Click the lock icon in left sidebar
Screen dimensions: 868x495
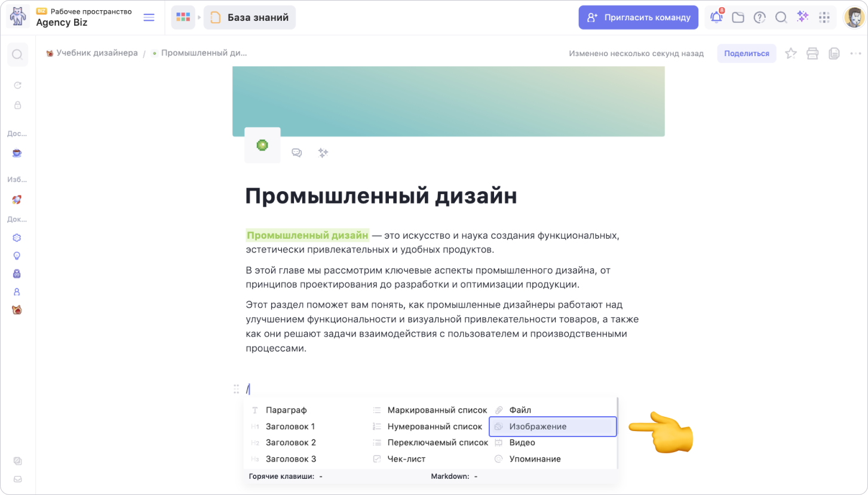point(17,105)
